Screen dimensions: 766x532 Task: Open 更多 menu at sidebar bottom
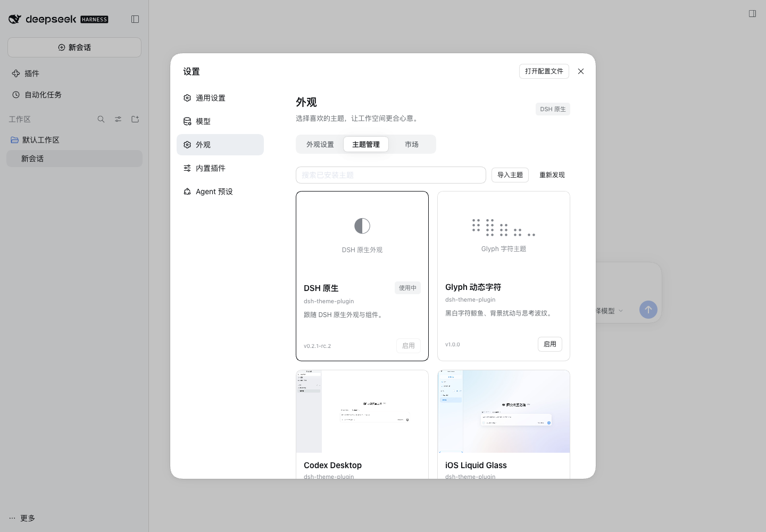tap(22, 518)
